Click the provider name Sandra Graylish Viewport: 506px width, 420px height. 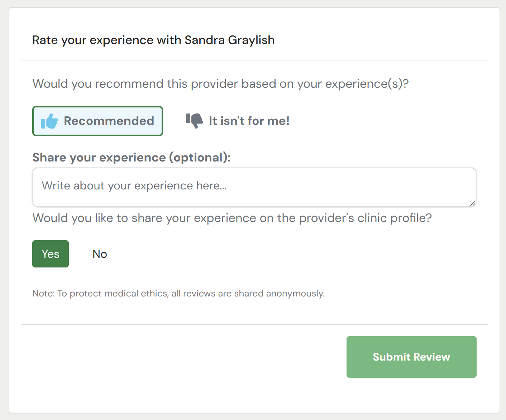(x=229, y=40)
